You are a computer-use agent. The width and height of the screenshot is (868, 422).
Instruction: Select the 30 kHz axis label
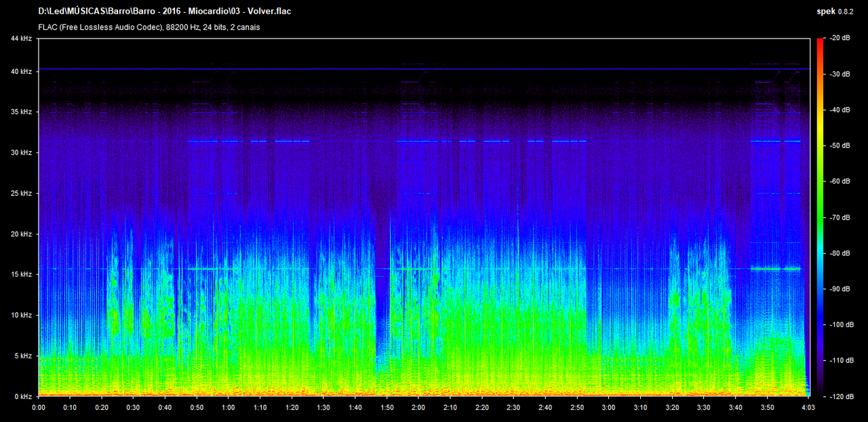pyautogui.click(x=20, y=152)
